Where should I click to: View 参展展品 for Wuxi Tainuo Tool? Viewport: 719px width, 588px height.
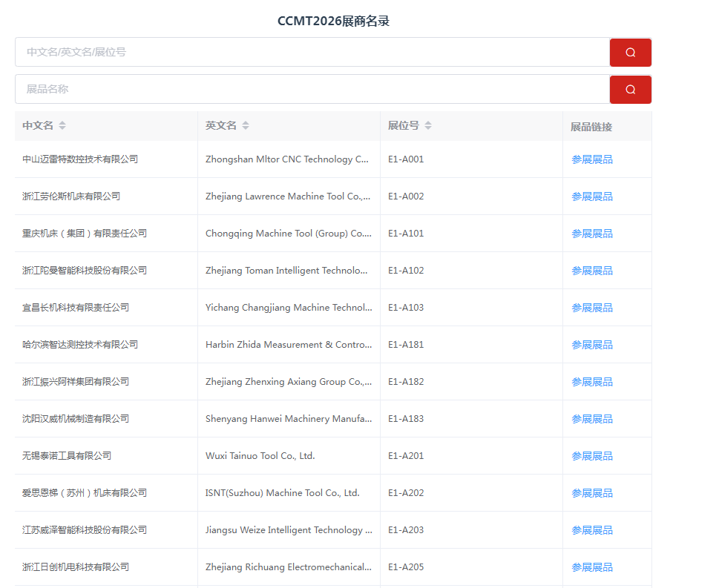pyautogui.click(x=591, y=456)
